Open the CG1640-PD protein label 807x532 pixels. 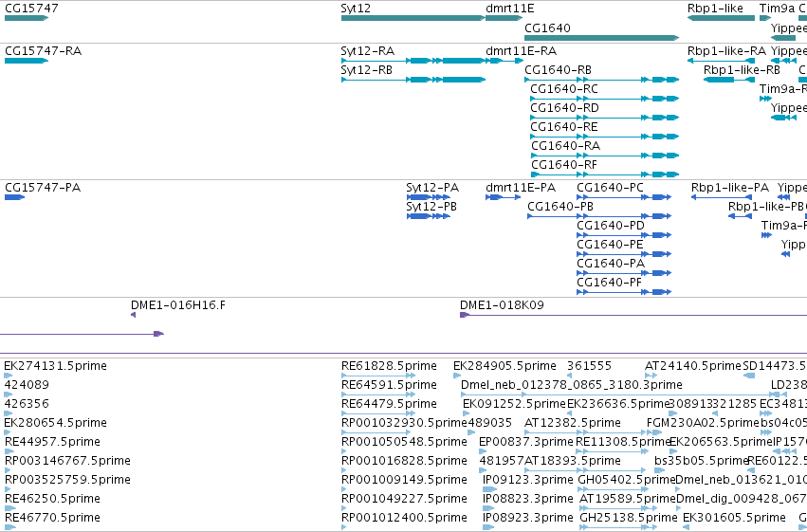[x=611, y=226]
